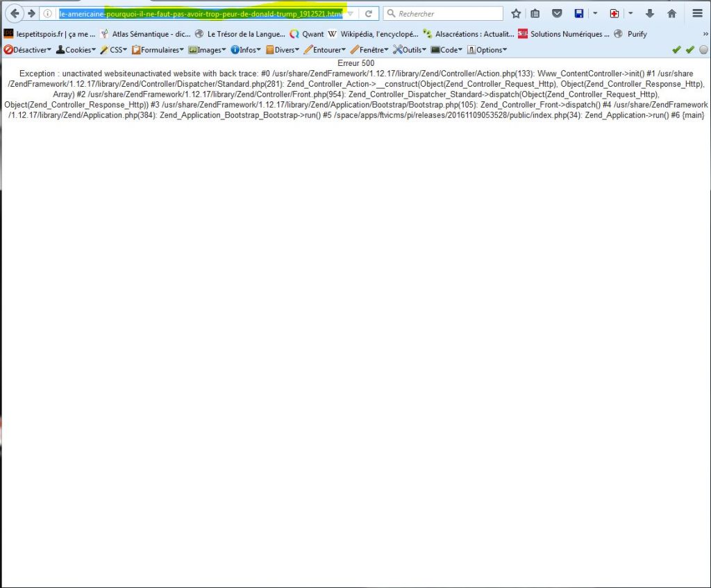Viewport: 711px width, 588px height.
Task: Focus the Rechercher search field
Action: click(x=443, y=14)
